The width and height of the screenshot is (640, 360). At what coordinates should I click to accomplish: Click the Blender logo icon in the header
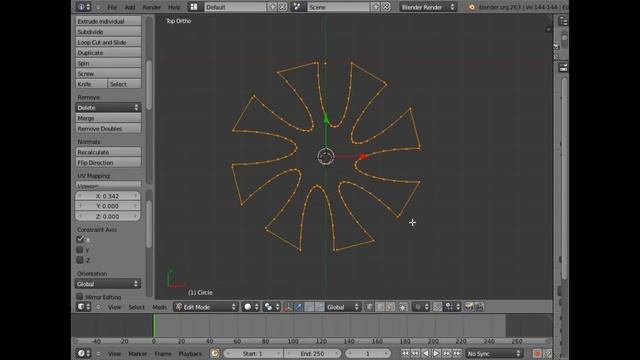(471, 7)
